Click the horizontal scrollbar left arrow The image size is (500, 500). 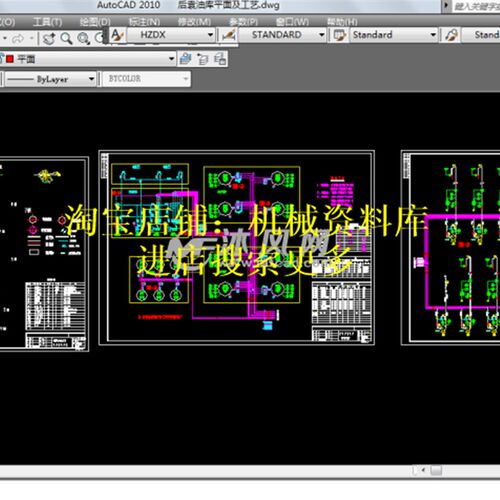coord(423,470)
